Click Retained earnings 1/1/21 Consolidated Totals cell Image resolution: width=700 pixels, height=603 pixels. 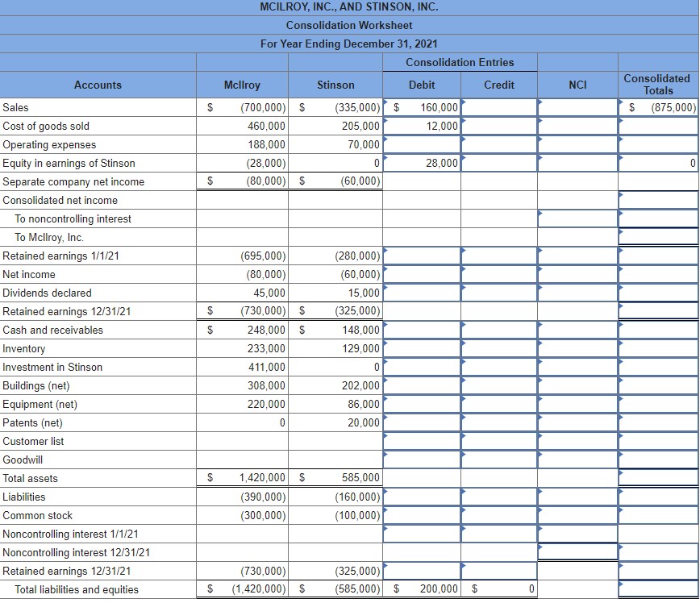tap(659, 256)
